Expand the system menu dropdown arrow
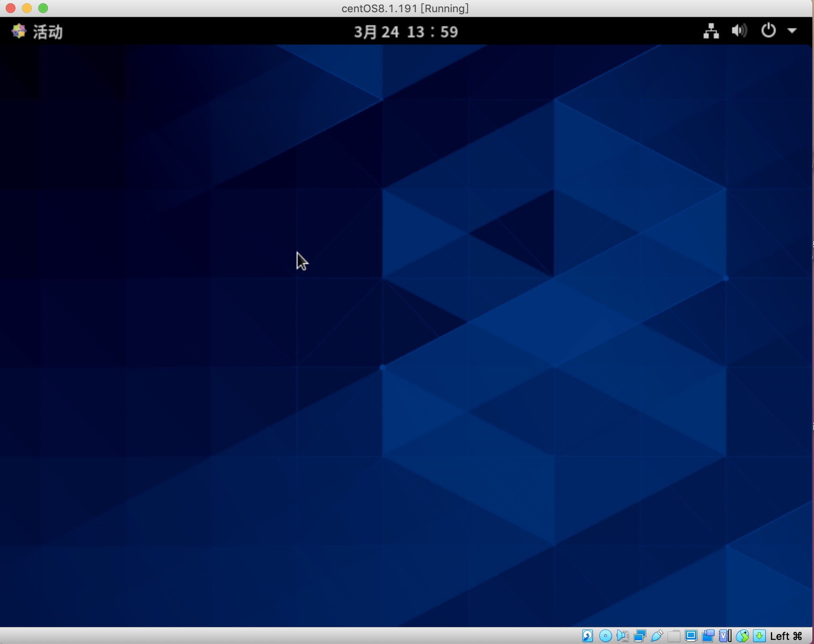The height and width of the screenshot is (644, 814). click(792, 31)
